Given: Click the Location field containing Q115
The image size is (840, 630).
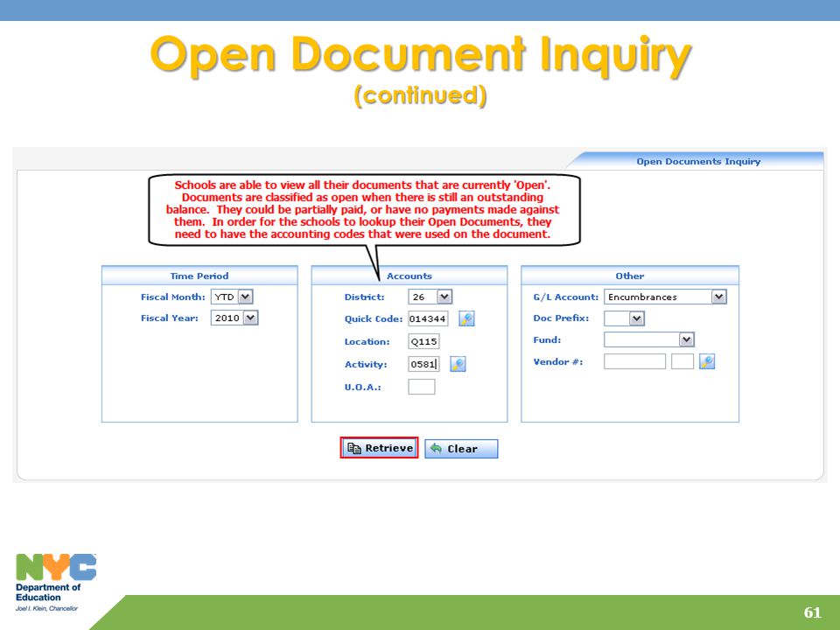Looking at the screenshot, I should (423, 341).
